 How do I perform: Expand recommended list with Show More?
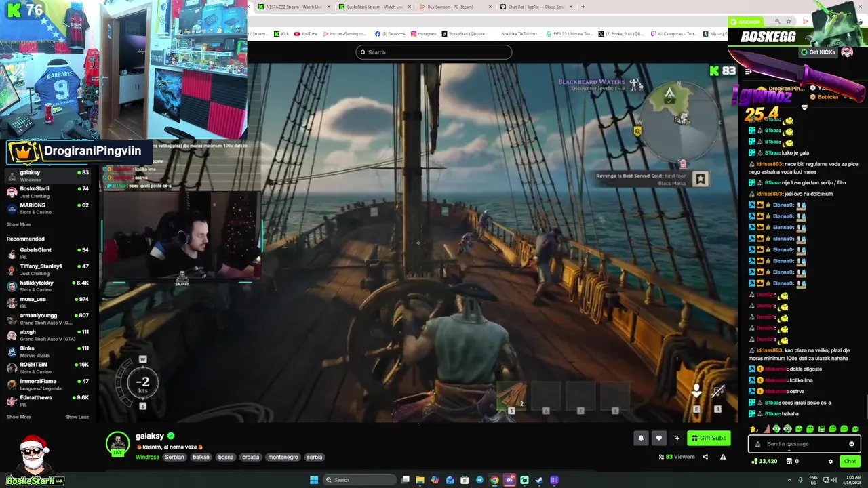click(19, 417)
